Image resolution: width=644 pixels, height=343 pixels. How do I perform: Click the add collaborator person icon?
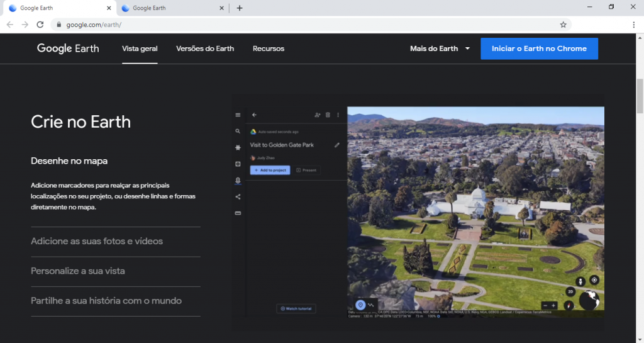pos(317,115)
